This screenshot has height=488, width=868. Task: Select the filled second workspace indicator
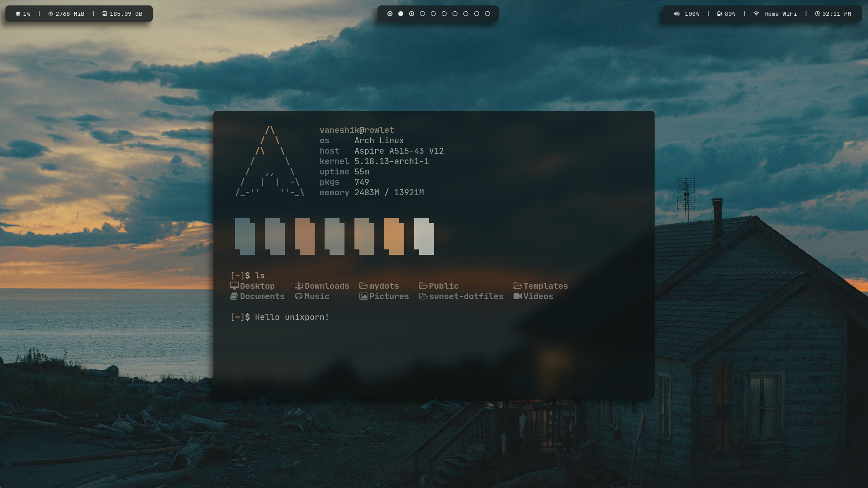401,14
